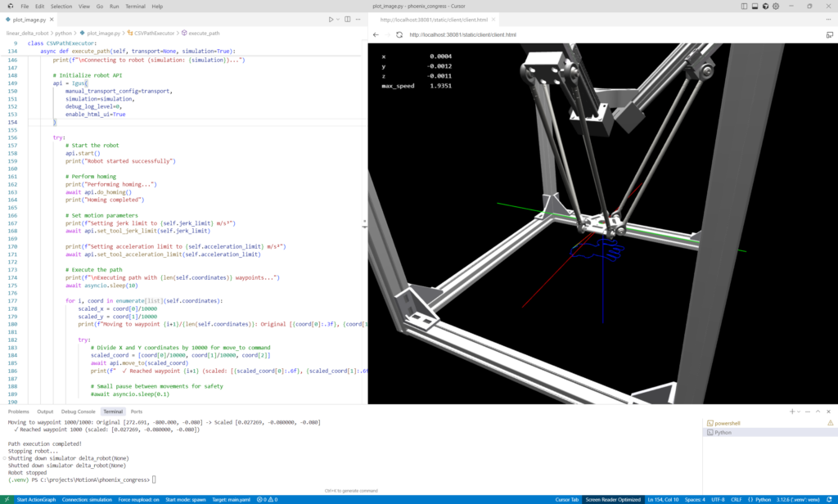Switch to the Debug Console tab
Viewport: 838px width, 504px height.
pos(78,412)
